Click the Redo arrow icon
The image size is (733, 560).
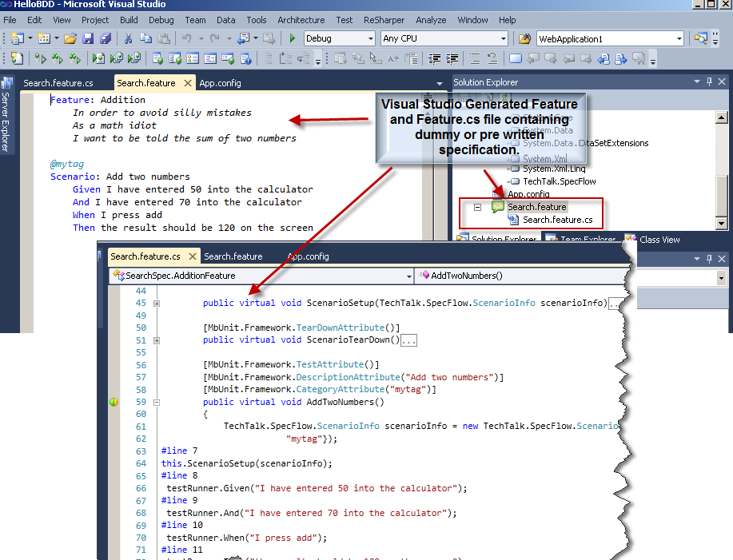point(214,38)
